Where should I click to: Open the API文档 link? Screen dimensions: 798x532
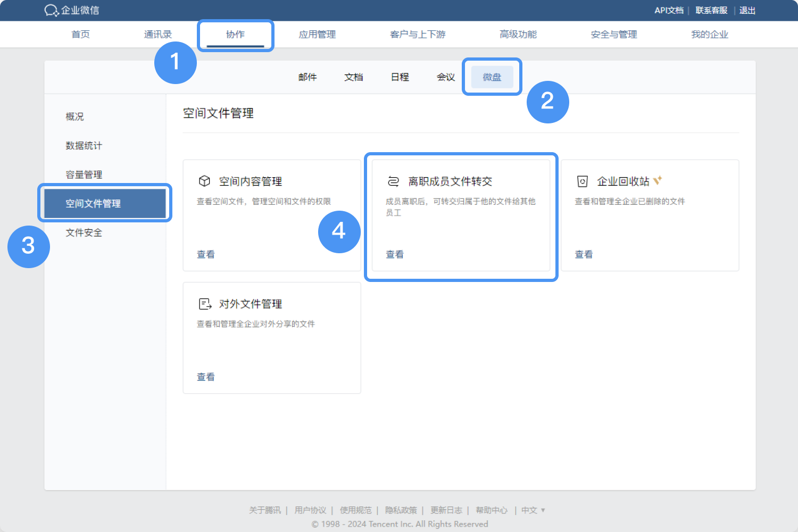tap(669, 10)
